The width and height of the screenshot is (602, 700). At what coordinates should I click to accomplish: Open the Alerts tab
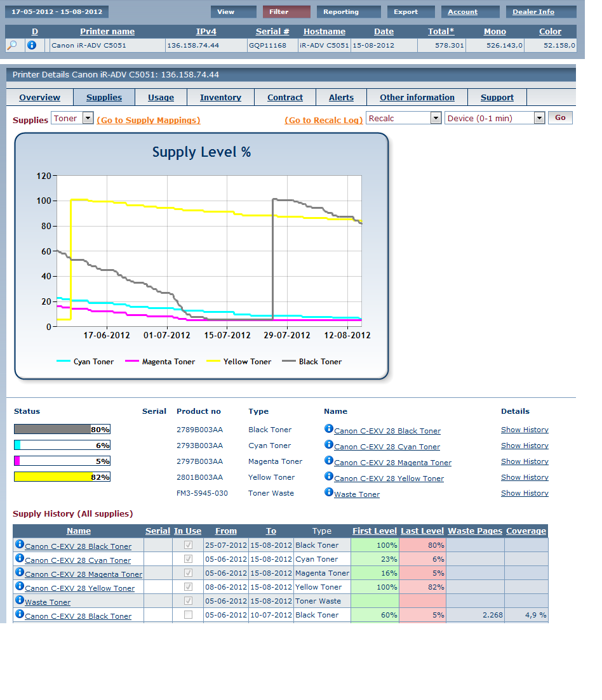(341, 97)
